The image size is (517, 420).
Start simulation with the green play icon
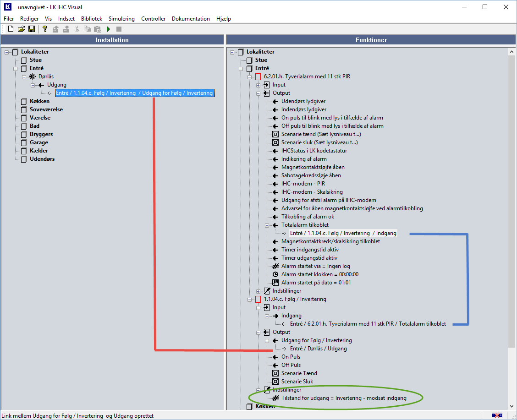(x=109, y=29)
